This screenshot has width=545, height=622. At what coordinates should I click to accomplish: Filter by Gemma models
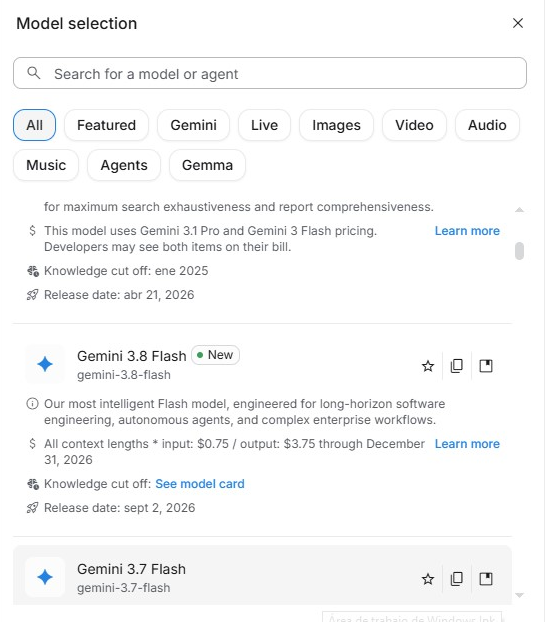[207, 165]
